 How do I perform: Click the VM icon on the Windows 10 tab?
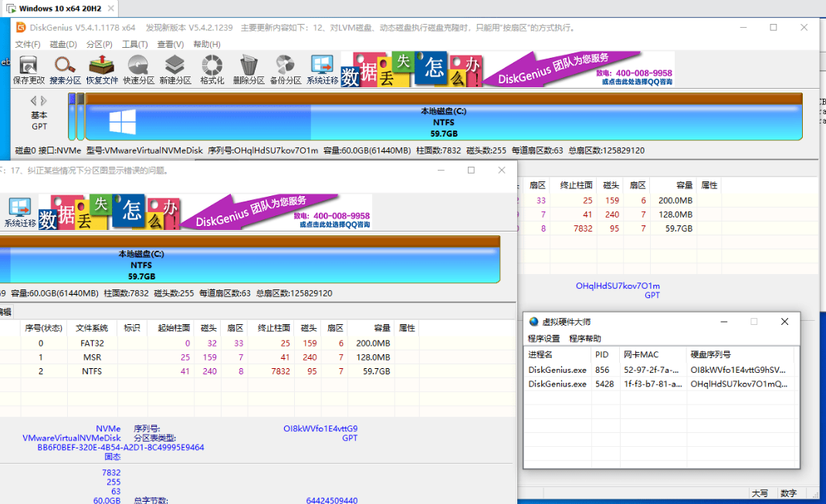(x=11, y=8)
